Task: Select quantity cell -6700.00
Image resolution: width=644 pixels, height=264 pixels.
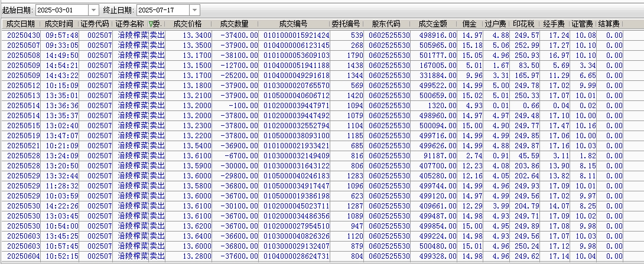Action: (x=242, y=155)
